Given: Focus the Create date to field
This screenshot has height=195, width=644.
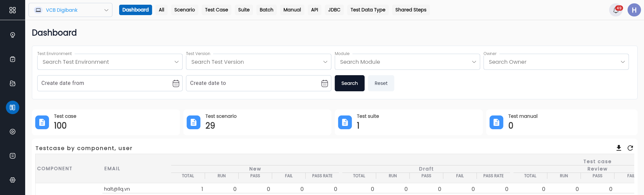Looking at the screenshot, I should pos(258,83).
